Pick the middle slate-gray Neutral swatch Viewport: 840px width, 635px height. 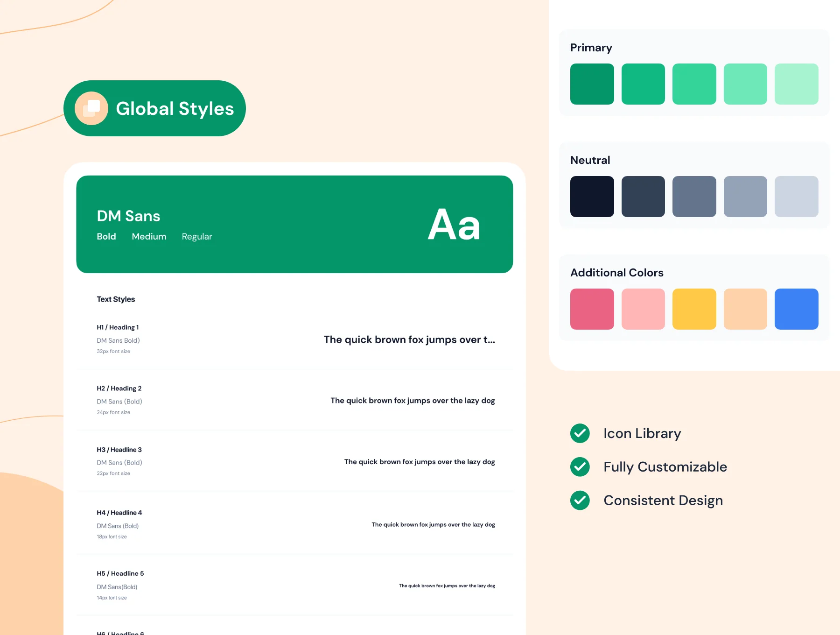pos(694,197)
